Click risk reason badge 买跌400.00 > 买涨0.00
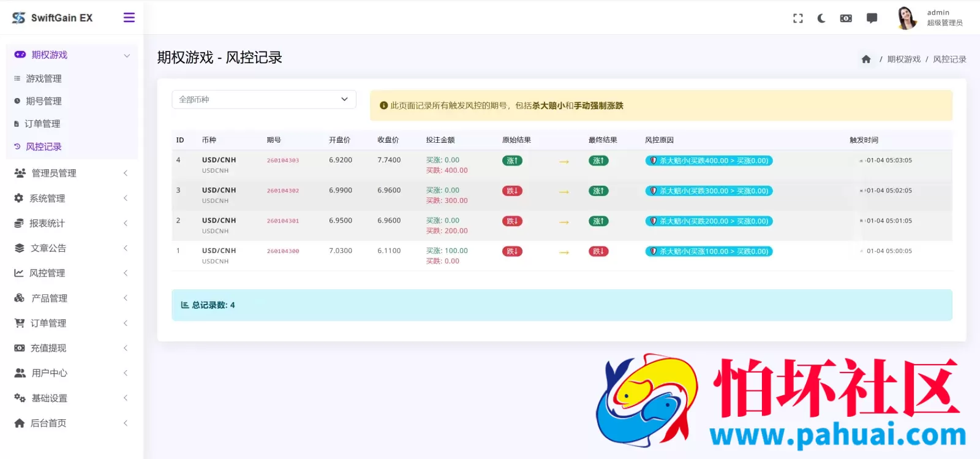This screenshot has width=980, height=459. (709, 161)
